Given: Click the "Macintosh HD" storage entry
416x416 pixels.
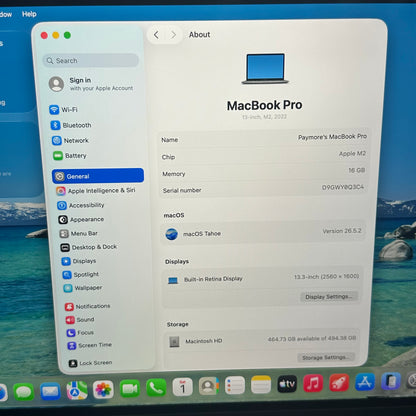Looking at the screenshot, I should pos(204,341).
